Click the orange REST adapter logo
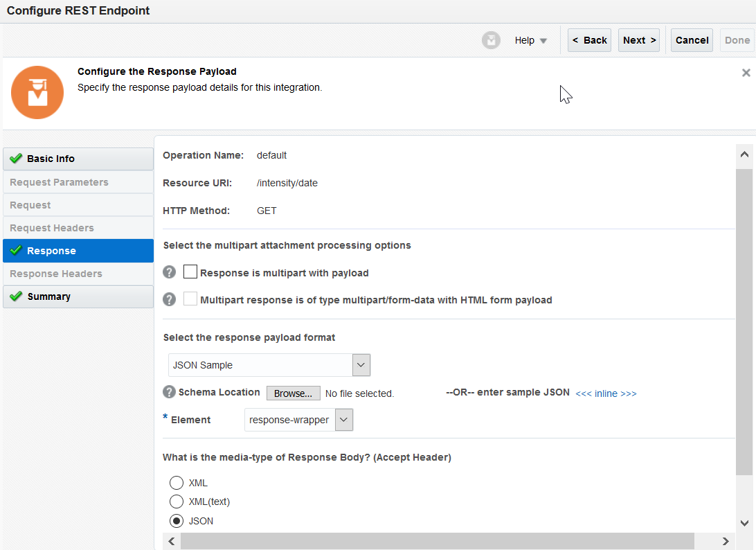Viewport: 756px width, 550px height. point(37,93)
